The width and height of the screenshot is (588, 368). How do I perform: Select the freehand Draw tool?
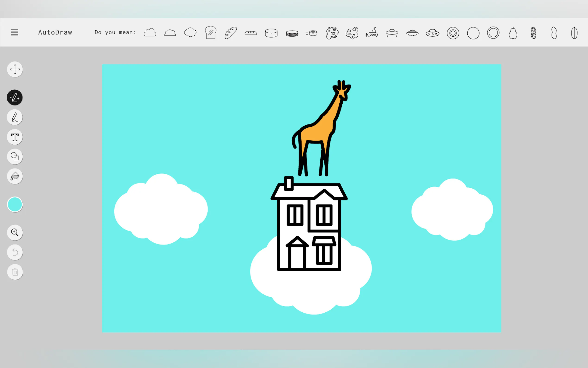coord(15,117)
